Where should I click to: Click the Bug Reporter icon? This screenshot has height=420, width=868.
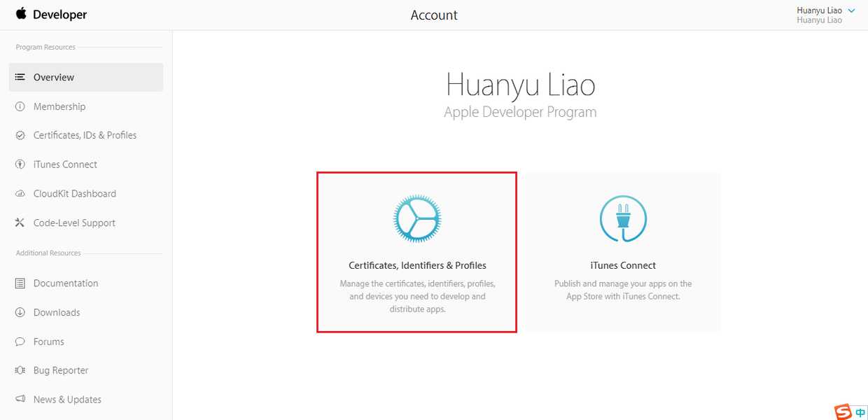point(20,370)
